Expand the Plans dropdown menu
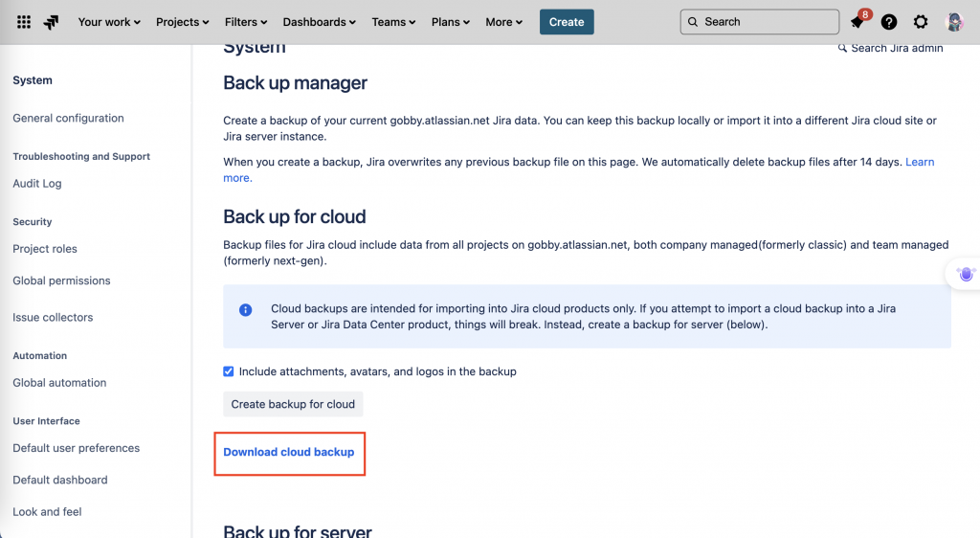 [x=451, y=22]
